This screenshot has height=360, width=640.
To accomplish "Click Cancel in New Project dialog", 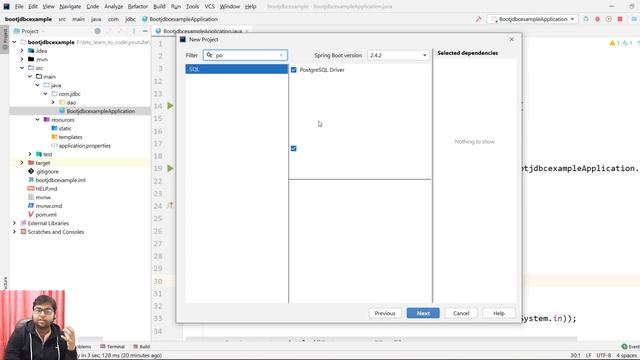I will pos(461,313).
